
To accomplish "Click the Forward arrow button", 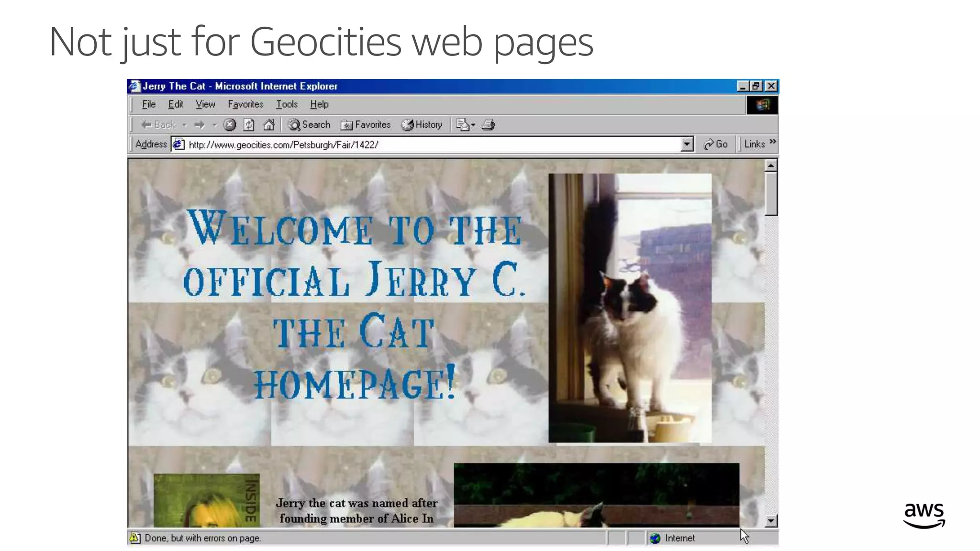I will click(200, 125).
